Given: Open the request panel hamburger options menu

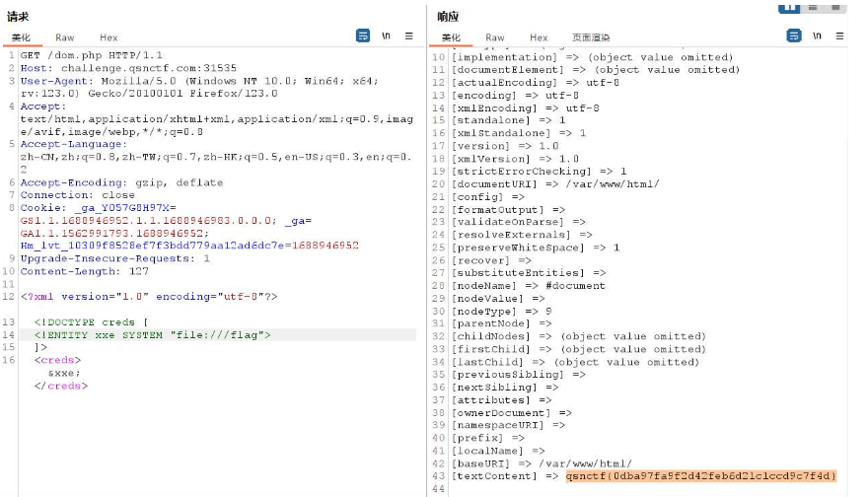Looking at the screenshot, I should [410, 35].
